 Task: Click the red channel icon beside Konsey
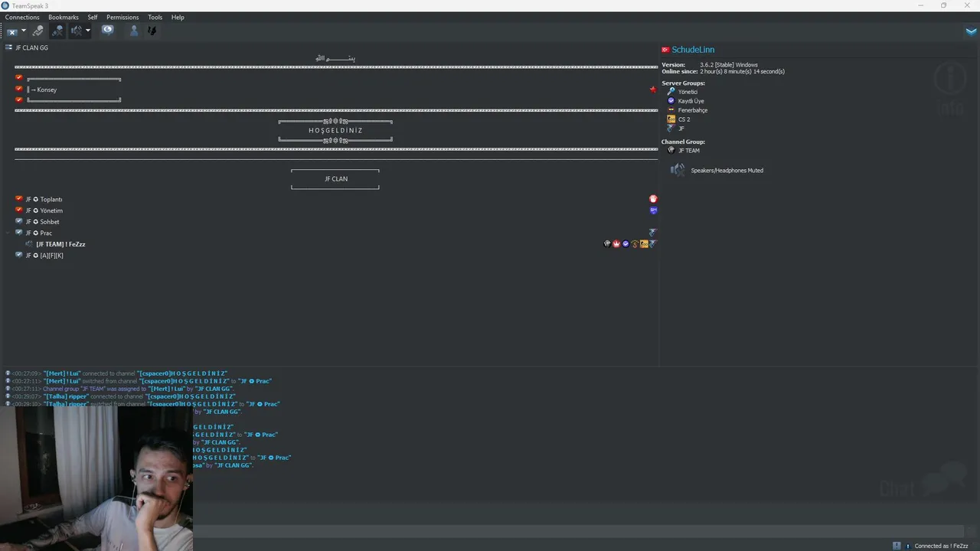tap(19, 89)
